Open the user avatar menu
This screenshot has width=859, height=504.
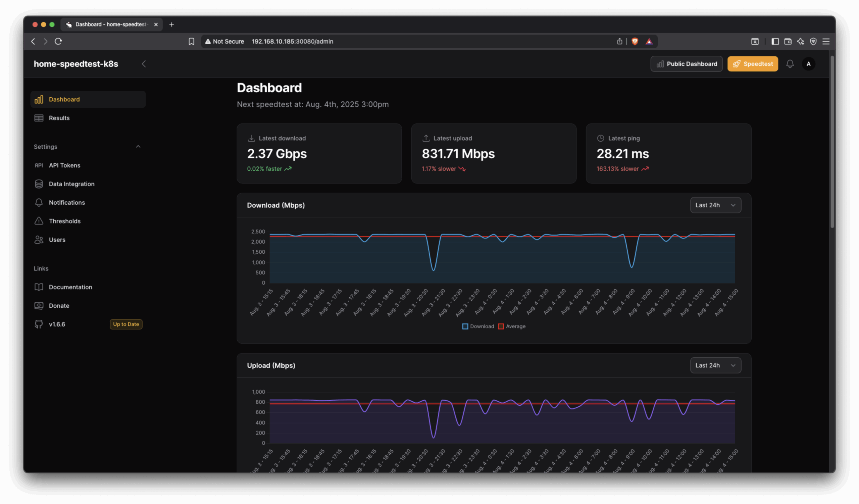(808, 64)
